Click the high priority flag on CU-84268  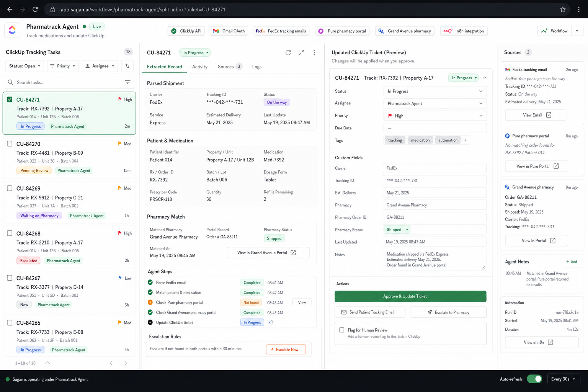[120, 233]
